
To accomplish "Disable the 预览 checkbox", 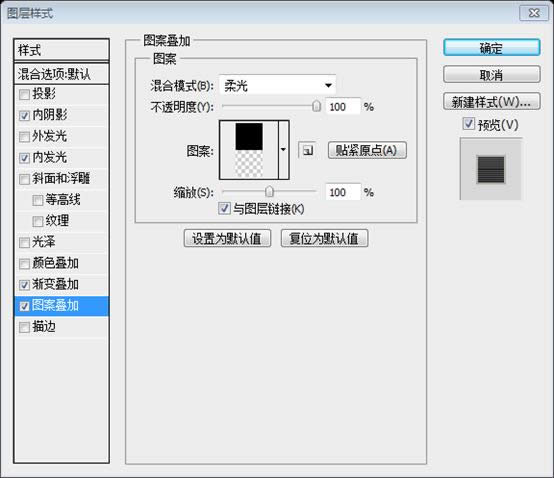I will 468,124.
